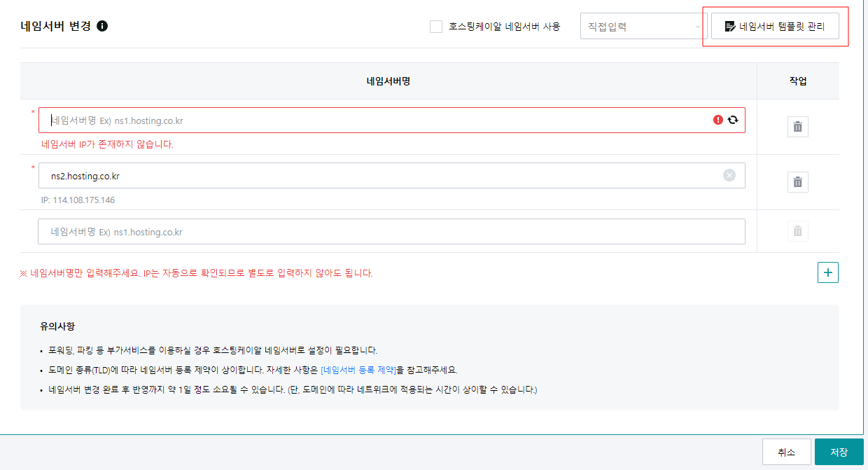Open 네임서버 템플릿 관리

click(x=775, y=27)
